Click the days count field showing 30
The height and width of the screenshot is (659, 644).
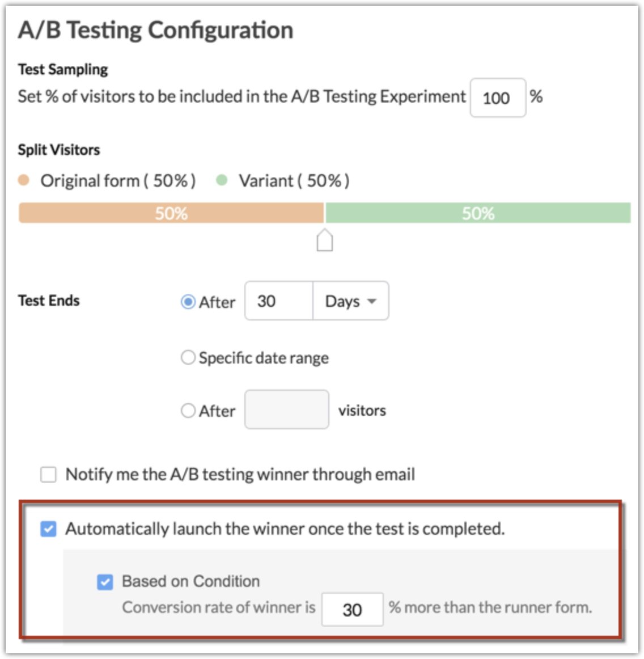point(278,301)
